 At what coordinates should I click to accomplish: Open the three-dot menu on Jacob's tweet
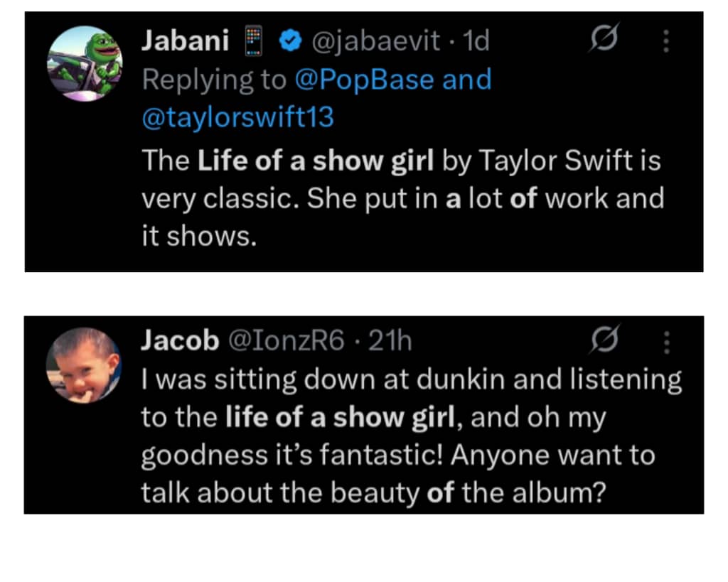point(666,342)
